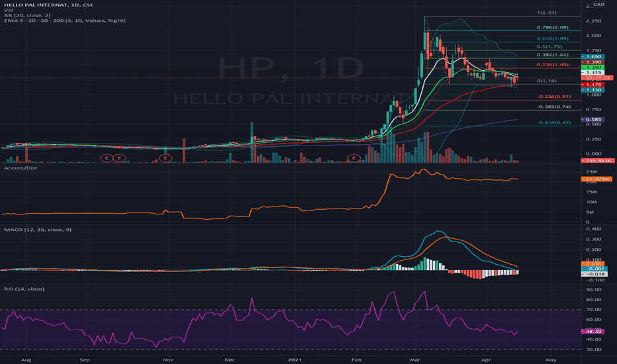This screenshot has width=617, height=364.
Task: Click the 0.036 MACD signal value tag
Action: click(x=593, y=263)
